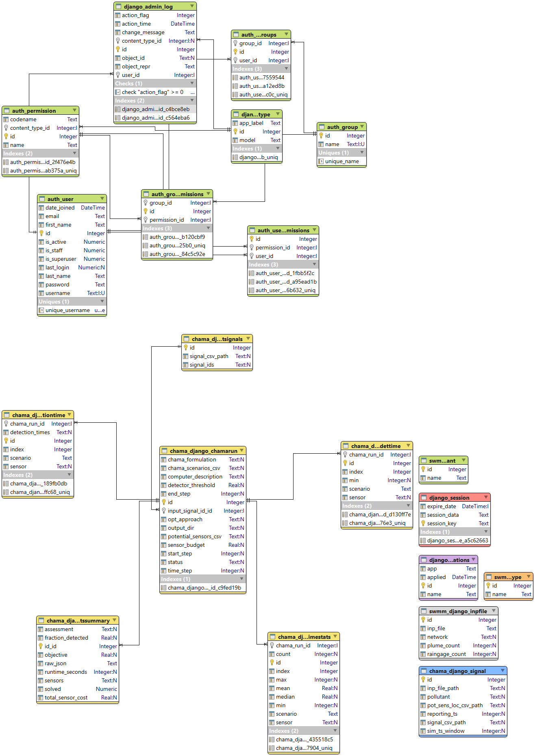535x756 pixels.
Task: Click the key icon beside session_key in django_session
Action: coord(423,523)
